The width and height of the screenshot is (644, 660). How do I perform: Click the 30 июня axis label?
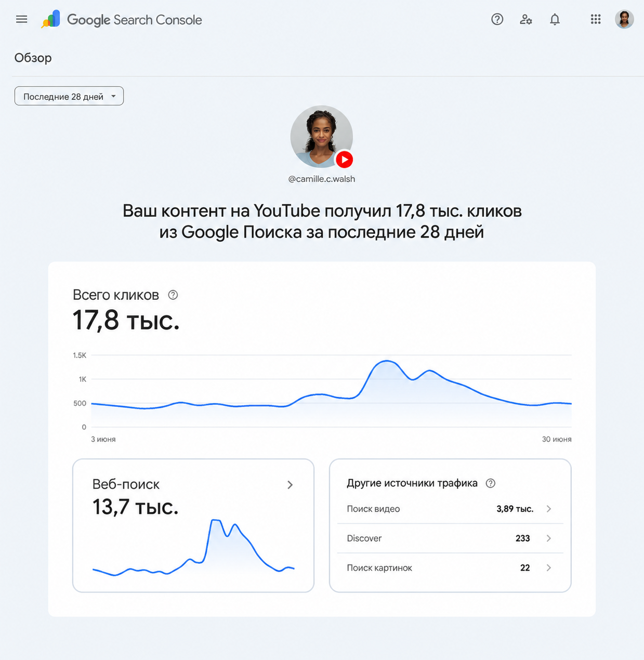[557, 439]
